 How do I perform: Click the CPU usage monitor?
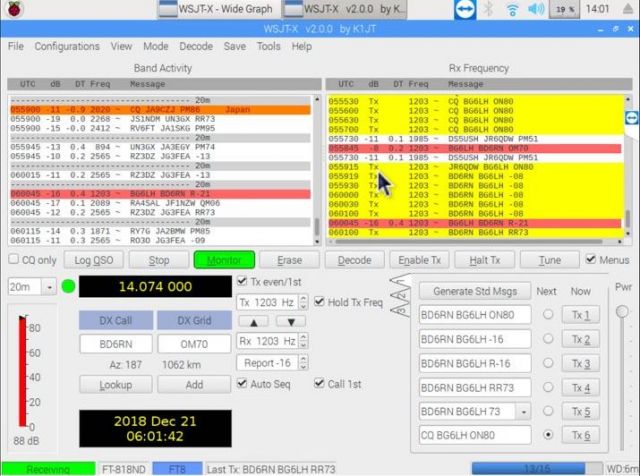coord(564,9)
